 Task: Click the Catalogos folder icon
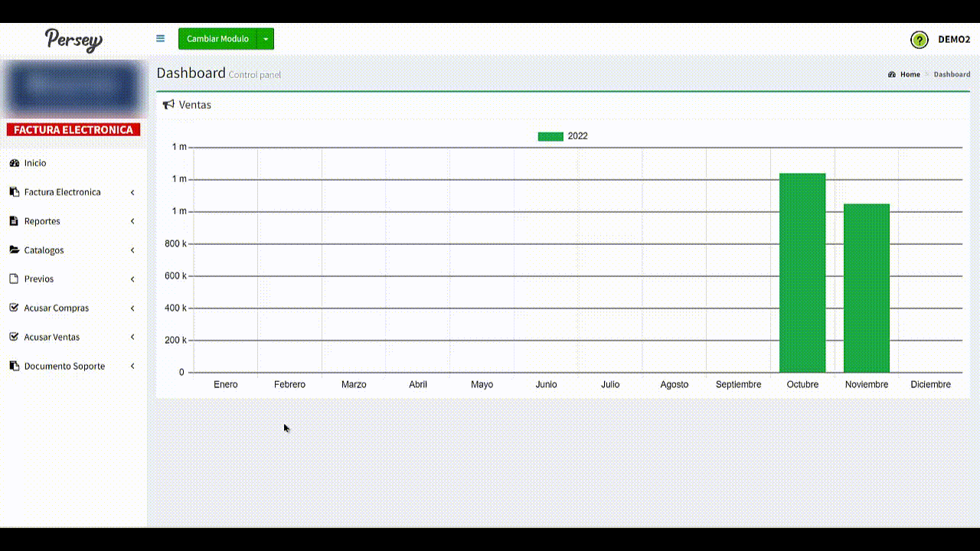tap(14, 250)
